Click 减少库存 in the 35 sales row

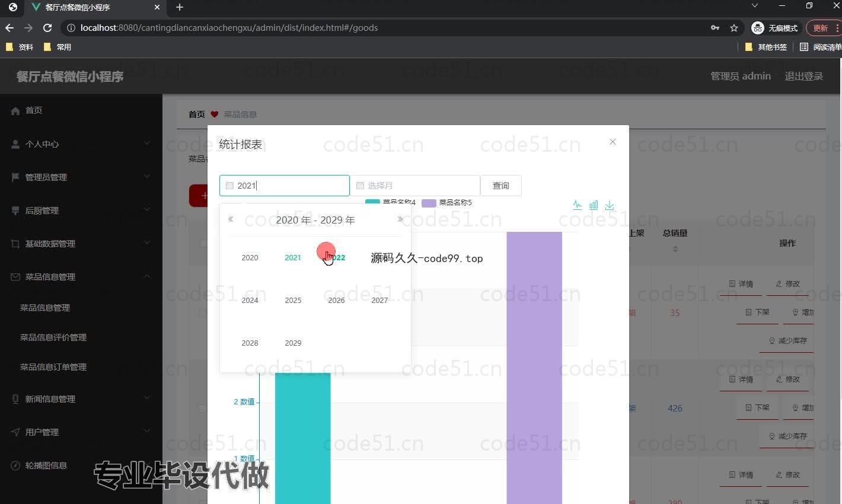(787, 341)
